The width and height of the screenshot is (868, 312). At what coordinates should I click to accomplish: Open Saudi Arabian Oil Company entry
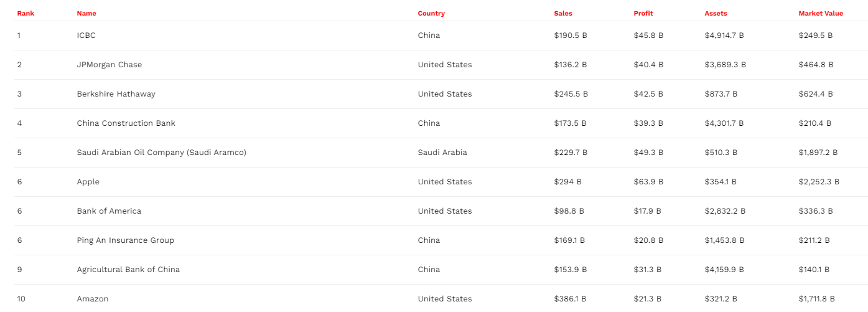click(162, 153)
